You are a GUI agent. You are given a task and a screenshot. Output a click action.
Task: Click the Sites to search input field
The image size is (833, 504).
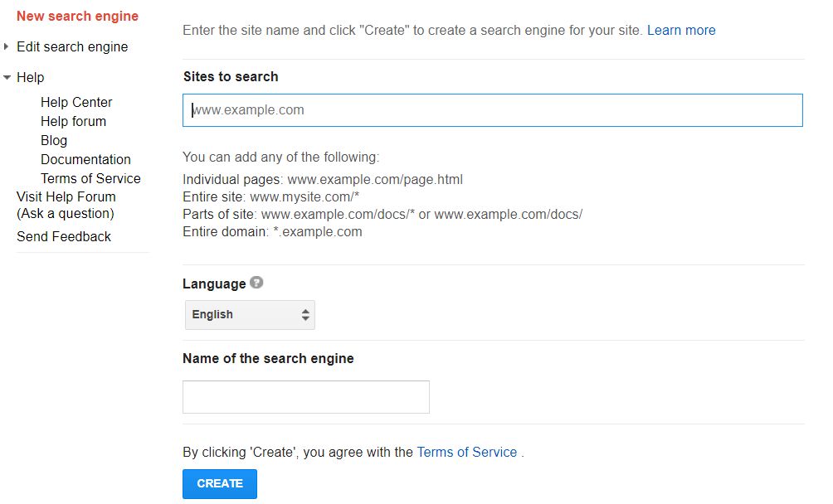point(492,109)
